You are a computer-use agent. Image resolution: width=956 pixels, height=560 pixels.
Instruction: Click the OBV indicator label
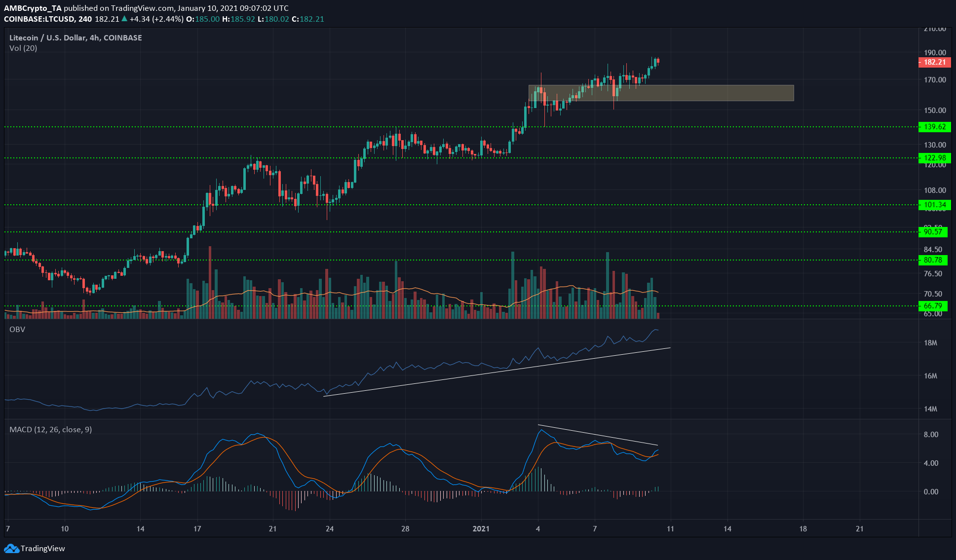tap(17, 329)
